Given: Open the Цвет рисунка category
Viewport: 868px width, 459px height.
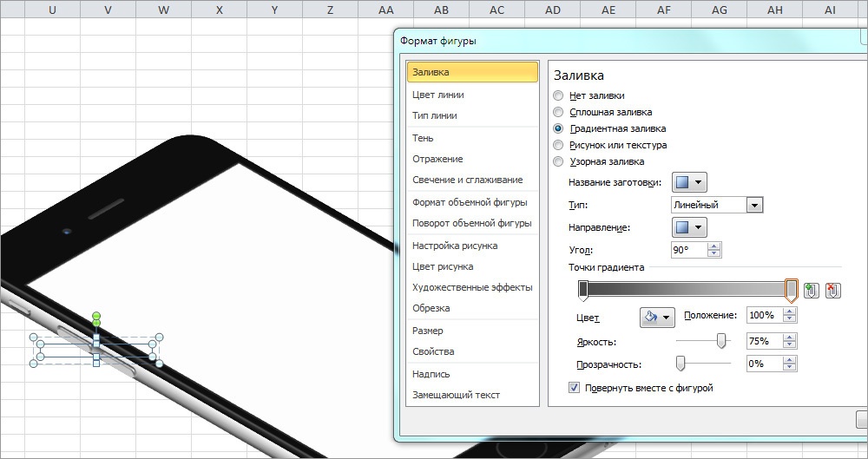Looking at the screenshot, I should click(472, 266).
